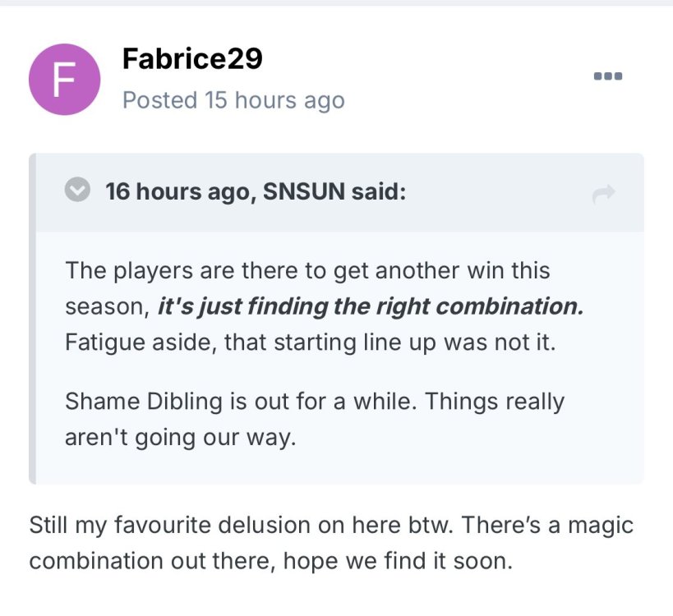673x616 pixels.
Task: Click quoted line aren't going our way
Action: point(179,438)
